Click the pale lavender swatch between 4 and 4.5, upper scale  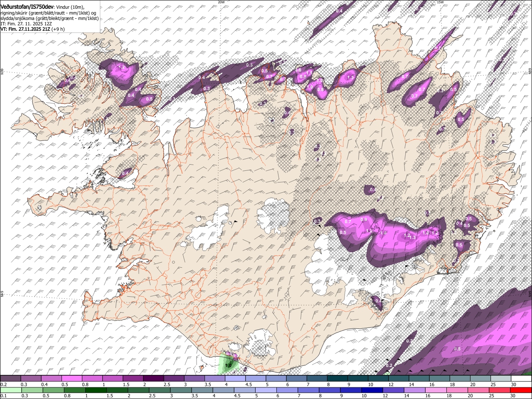pos(235,379)
